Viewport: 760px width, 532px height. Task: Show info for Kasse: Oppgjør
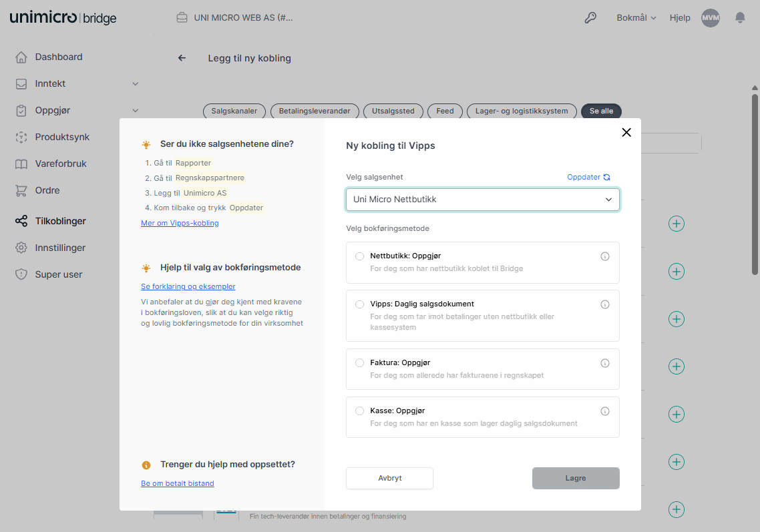click(605, 411)
